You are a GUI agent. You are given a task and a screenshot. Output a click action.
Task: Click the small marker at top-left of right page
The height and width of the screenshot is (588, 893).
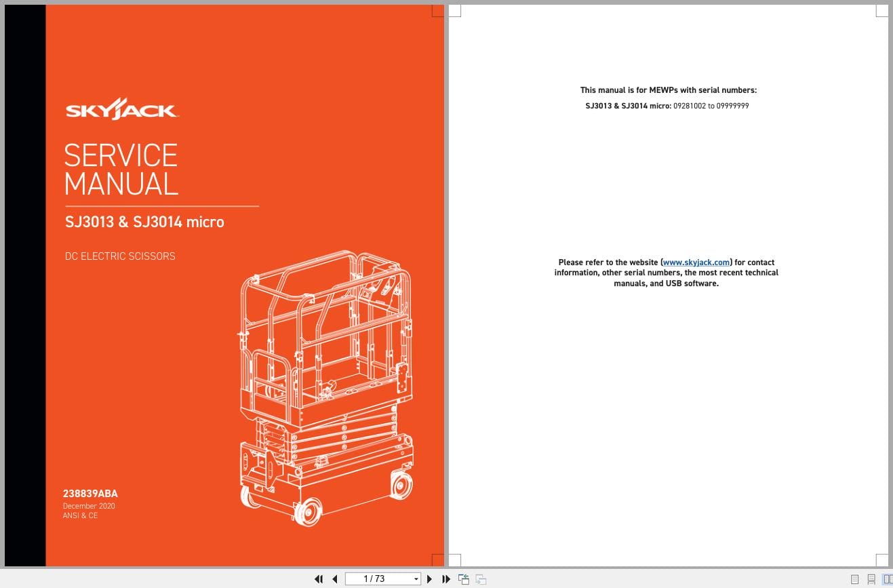(454, 9)
